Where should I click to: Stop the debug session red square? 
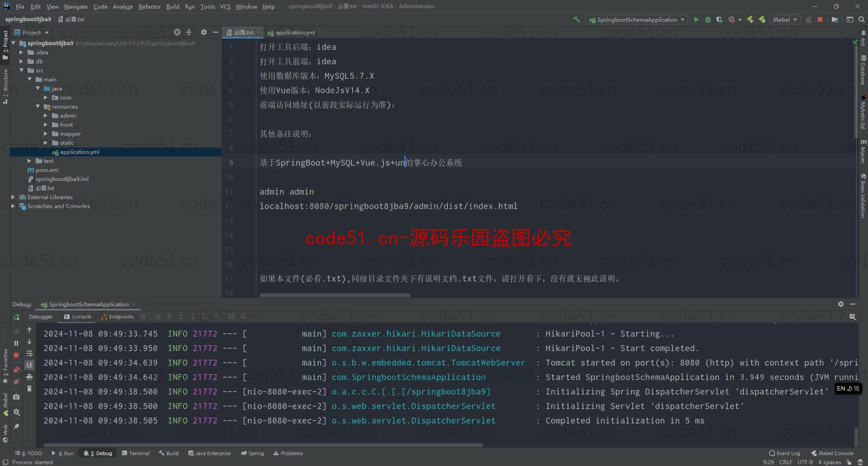pyautogui.click(x=16, y=355)
